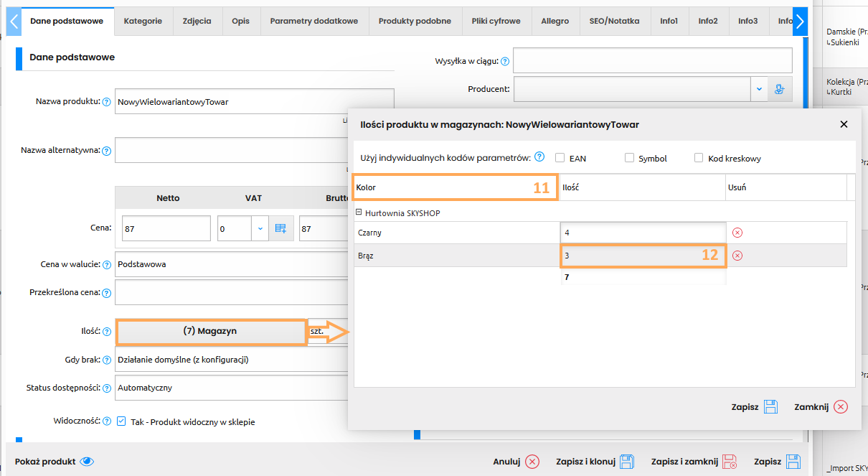Collapse the Hurtownia SKYSHOP group

358,213
